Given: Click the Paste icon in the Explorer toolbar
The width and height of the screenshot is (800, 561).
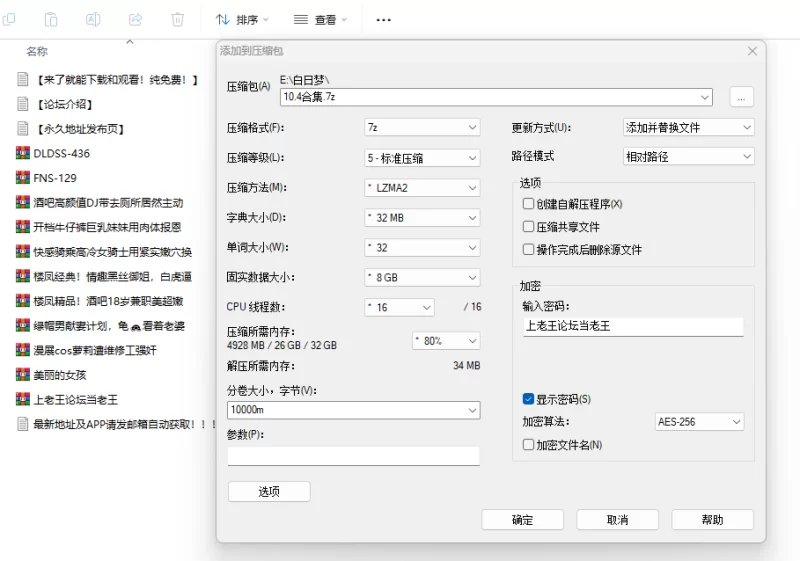Looking at the screenshot, I should 50,19.
